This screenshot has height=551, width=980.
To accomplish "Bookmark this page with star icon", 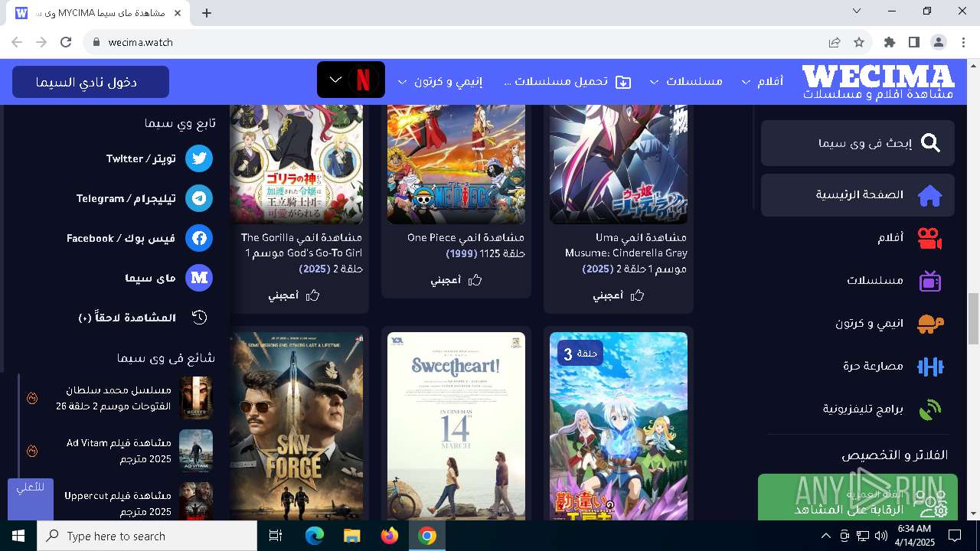I will [x=859, y=42].
